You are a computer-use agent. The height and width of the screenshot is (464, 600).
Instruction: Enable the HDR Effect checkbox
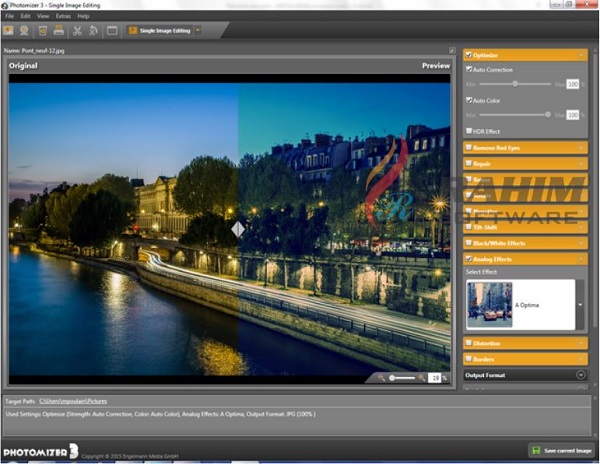[470, 130]
